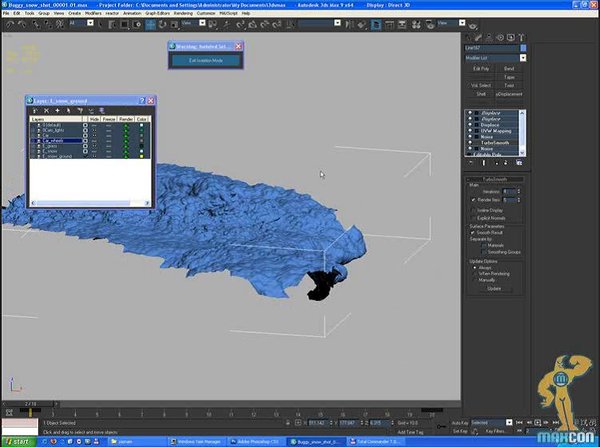This screenshot has height=447, width=600.
Task: Toggle the Render Iters checkbox
Action: tap(473, 200)
